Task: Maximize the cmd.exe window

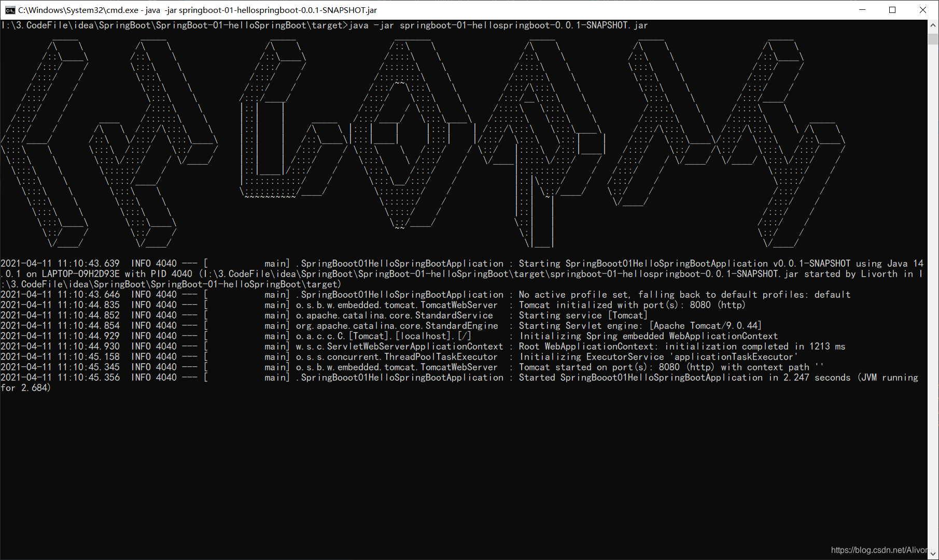Action: [x=892, y=10]
